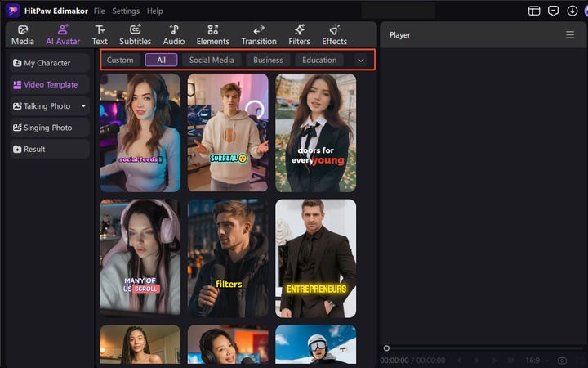Open the 16:9 aspect ratio dropdown
Viewport: 588px width, 368px height.
537,361
